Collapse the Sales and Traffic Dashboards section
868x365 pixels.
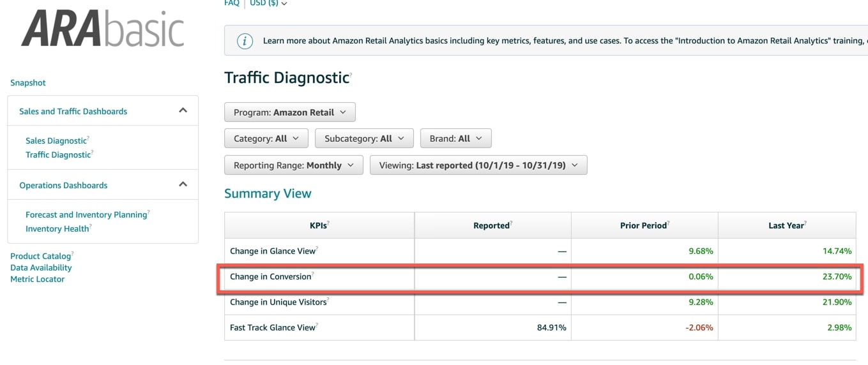coord(183,111)
